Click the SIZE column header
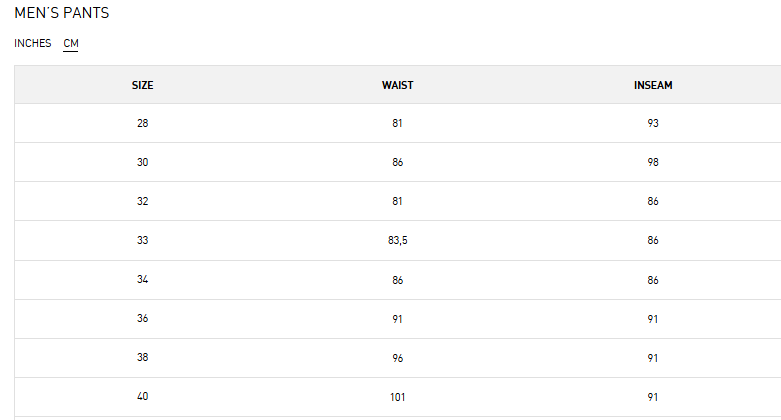The height and width of the screenshot is (420, 781). (x=142, y=85)
